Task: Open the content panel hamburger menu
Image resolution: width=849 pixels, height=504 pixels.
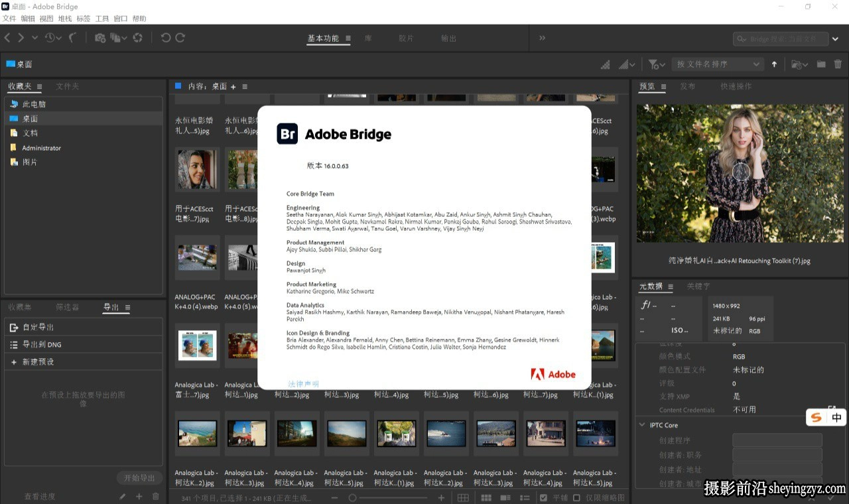Action: tap(245, 87)
